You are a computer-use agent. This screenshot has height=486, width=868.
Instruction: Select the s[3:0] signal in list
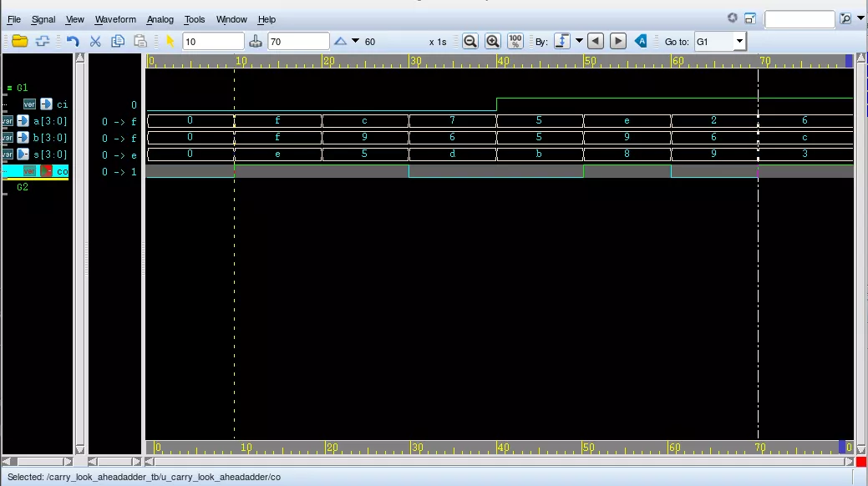click(50, 154)
